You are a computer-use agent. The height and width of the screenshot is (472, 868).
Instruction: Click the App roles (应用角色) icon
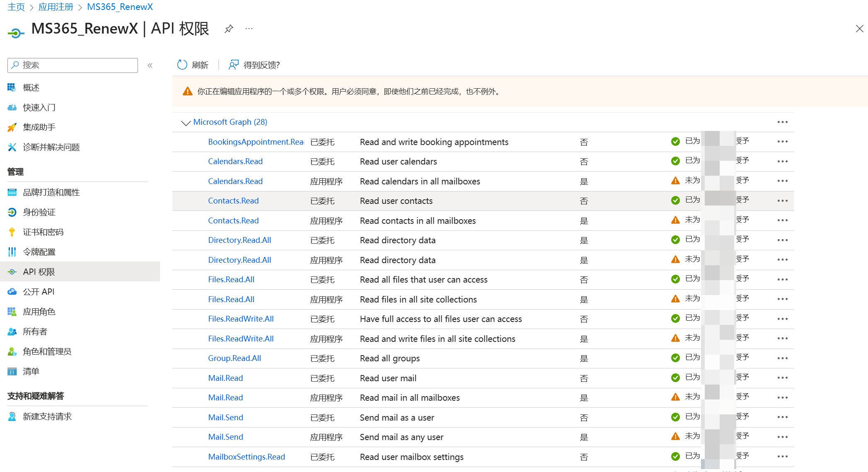pos(12,312)
